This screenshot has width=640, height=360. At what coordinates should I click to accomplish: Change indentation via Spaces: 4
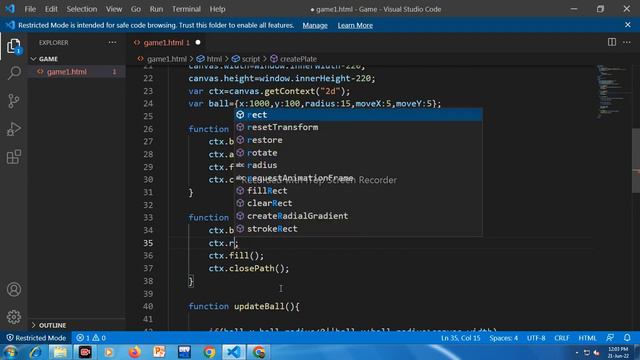503,338
